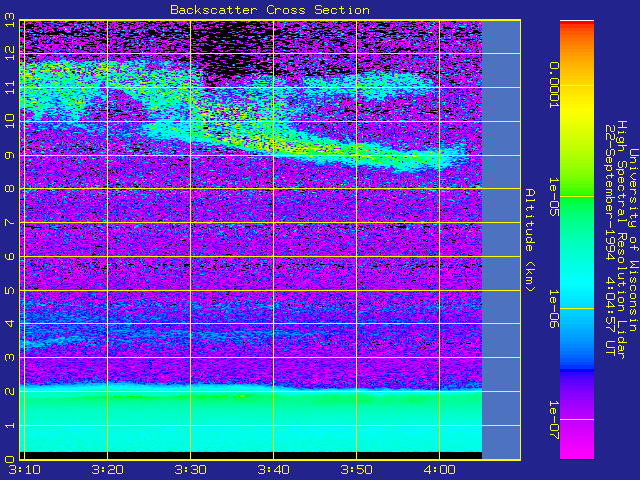Screen dimensions: 640x480
Task: Click the altitude 11 axis label
Action: click(10, 87)
